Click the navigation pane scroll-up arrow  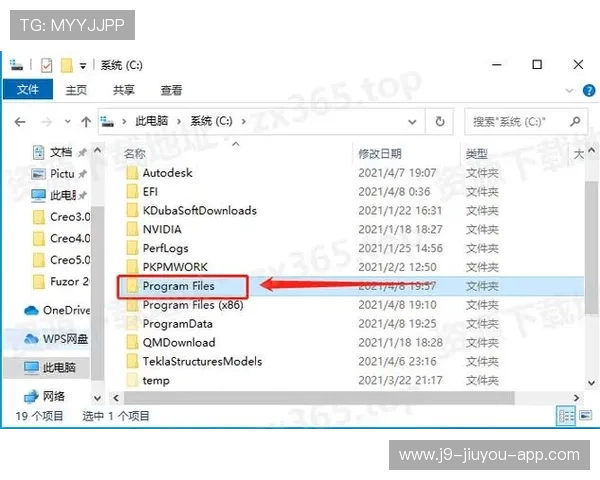tap(98, 150)
